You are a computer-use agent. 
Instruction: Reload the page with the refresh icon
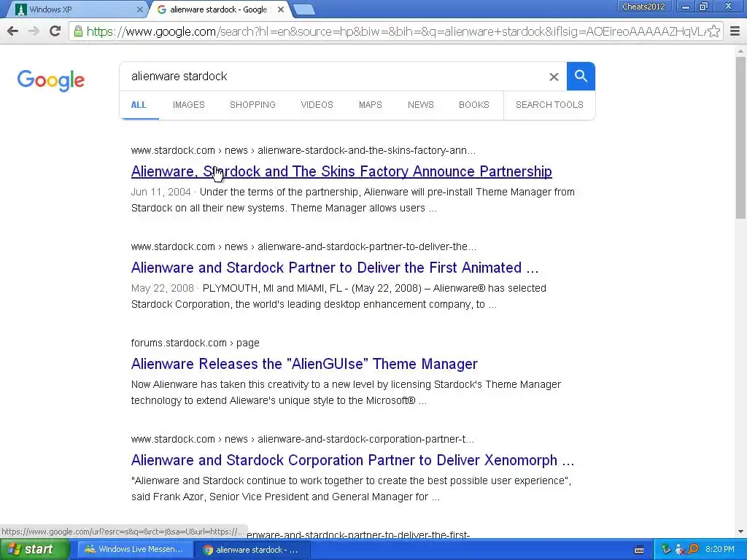pyautogui.click(x=55, y=31)
